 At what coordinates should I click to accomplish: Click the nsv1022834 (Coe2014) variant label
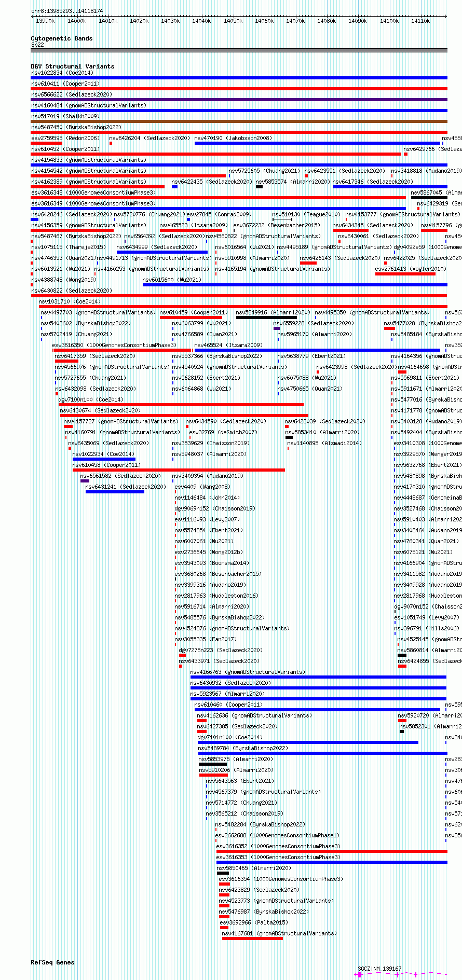(62, 73)
